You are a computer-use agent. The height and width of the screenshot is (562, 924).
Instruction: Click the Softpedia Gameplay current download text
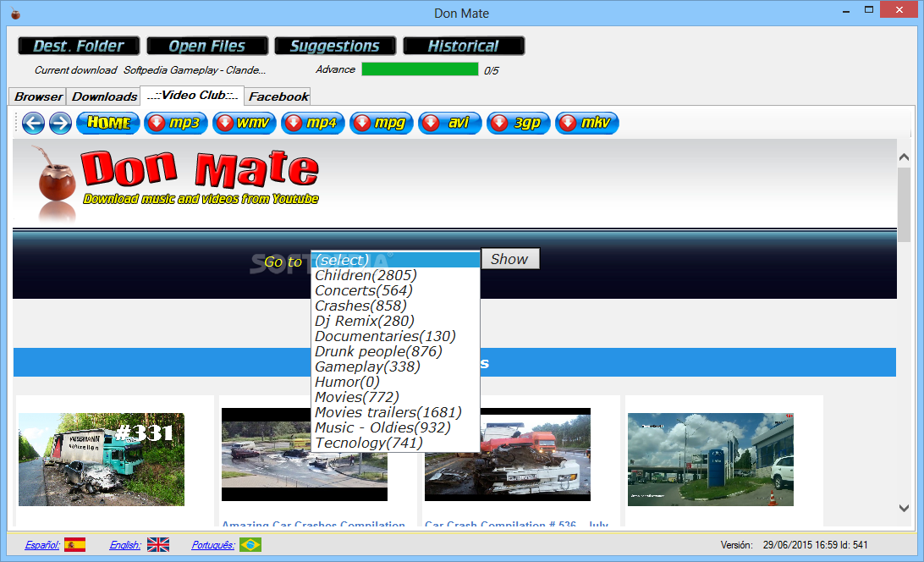click(195, 70)
